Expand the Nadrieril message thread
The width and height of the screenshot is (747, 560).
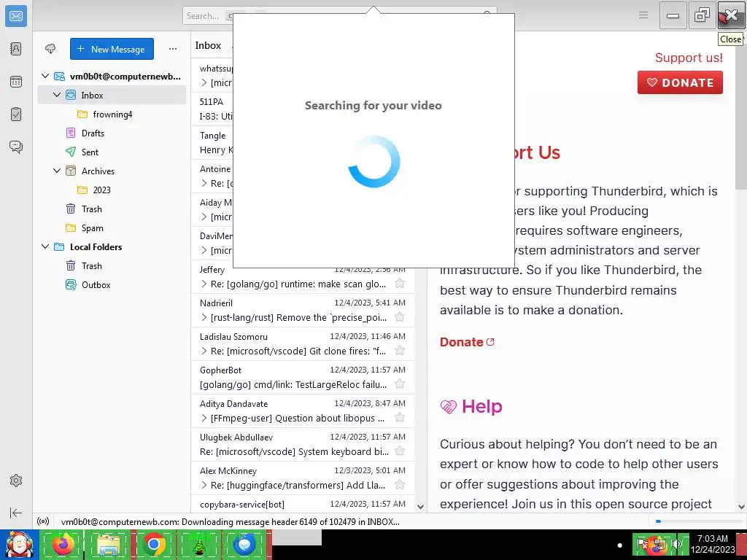coord(204,317)
